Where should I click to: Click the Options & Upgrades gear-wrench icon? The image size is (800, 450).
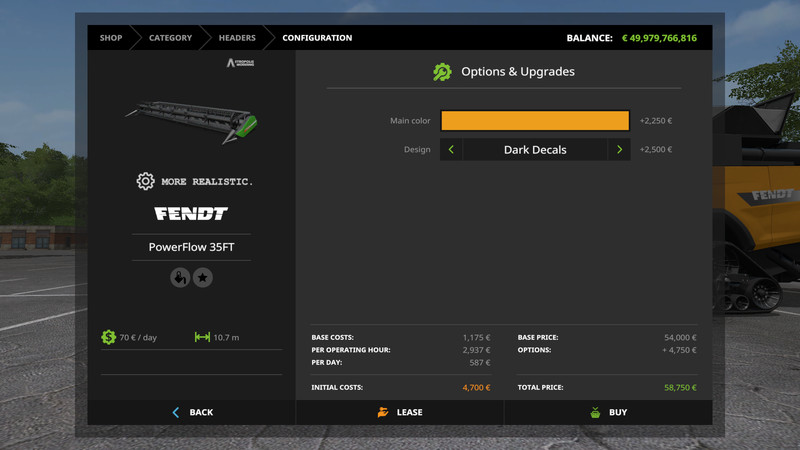tap(442, 72)
